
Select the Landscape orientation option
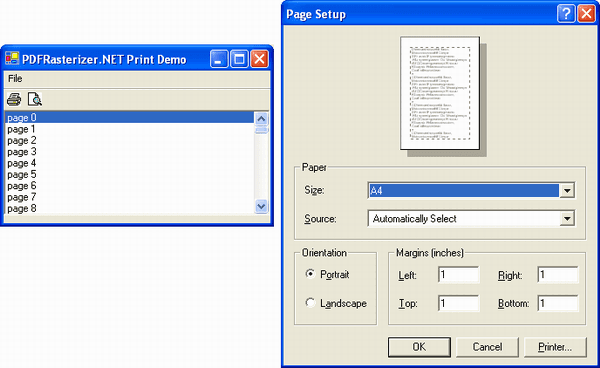click(336, 303)
